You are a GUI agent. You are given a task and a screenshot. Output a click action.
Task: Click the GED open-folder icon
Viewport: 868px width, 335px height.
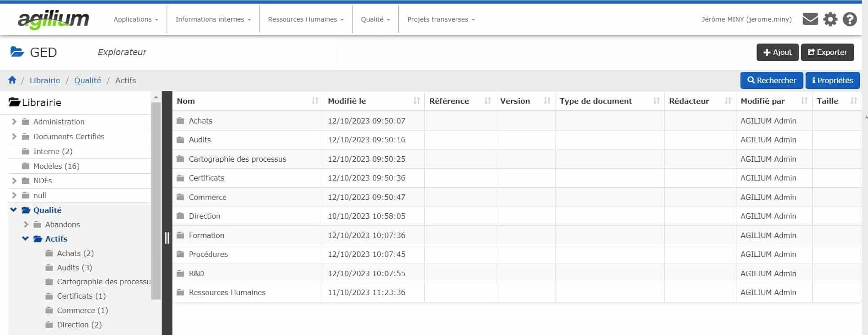[17, 52]
